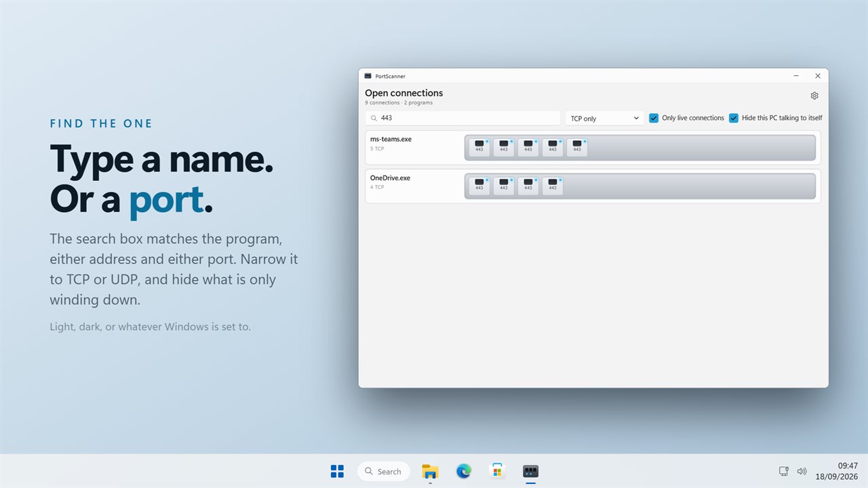
Task: Click the PortScanner title bar app icon
Action: 368,76
